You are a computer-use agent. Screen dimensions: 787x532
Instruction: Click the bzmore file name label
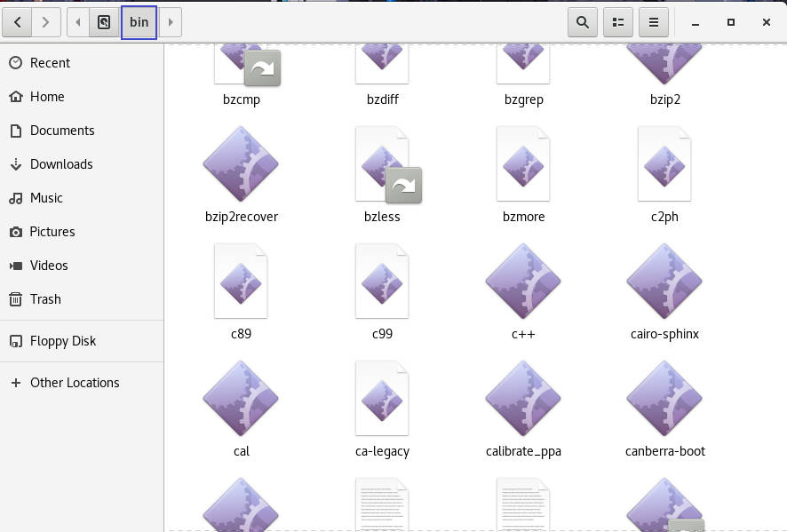[x=523, y=217]
